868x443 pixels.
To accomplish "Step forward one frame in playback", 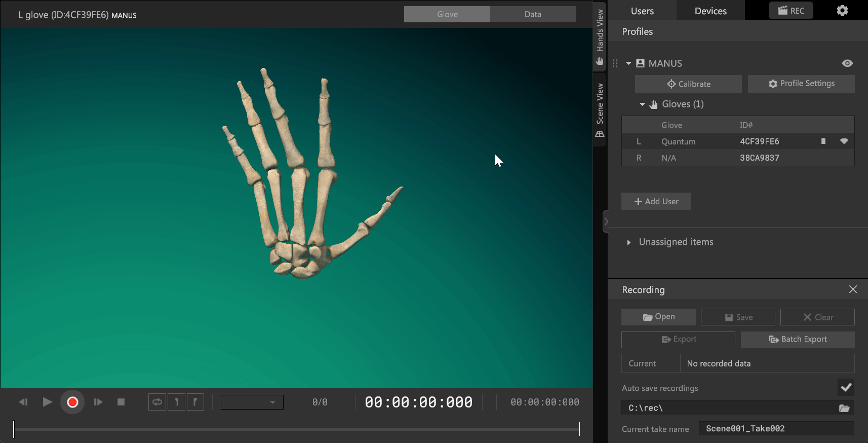I will click(98, 402).
